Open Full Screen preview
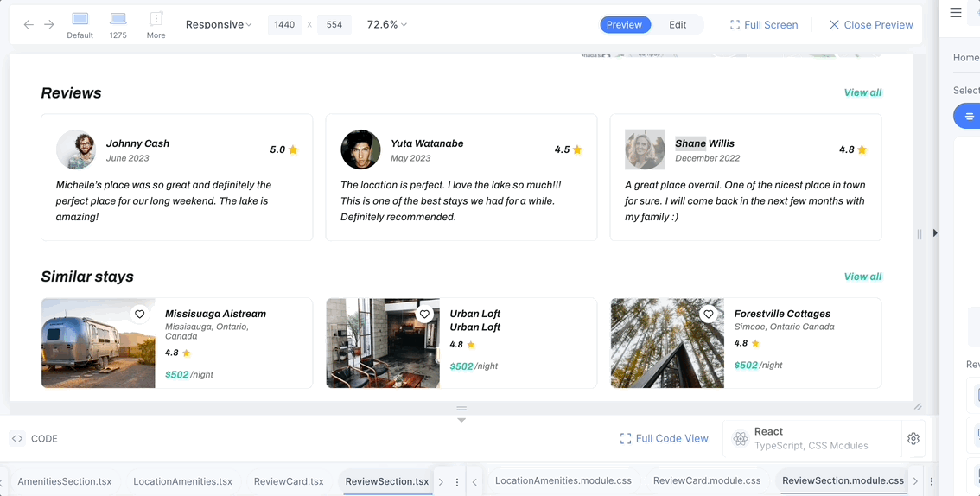The image size is (980, 496). click(x=764, y=24)
